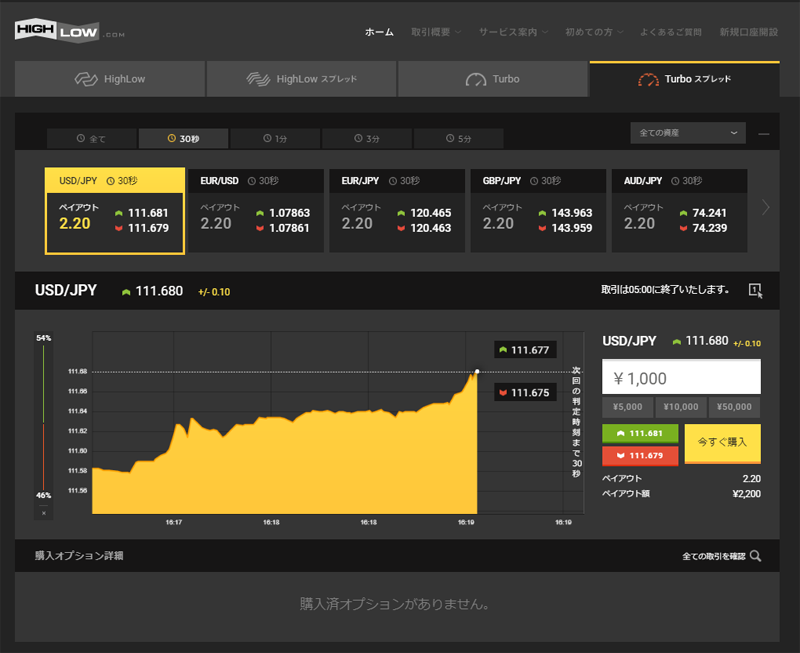This screenshot has height=653, width=800.
Task: Select the EUR/USD 30秒 asset card
Action: coord(256,211)
